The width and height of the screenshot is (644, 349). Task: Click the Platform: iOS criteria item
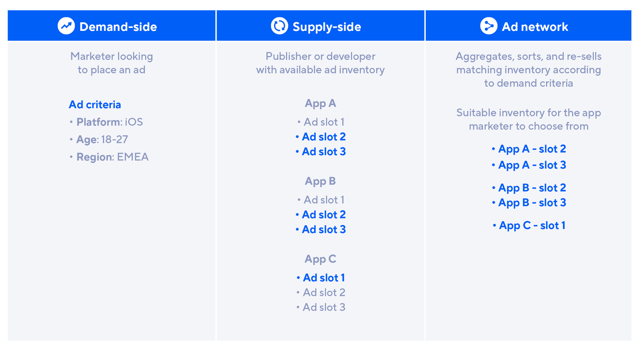pos(109,122)
